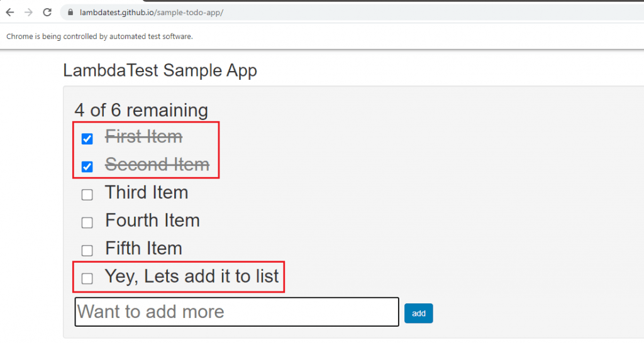Tick the Fourth Item checkbox
Image resolution: width=644 pixels, height=343 pixels.
point(87,222)
